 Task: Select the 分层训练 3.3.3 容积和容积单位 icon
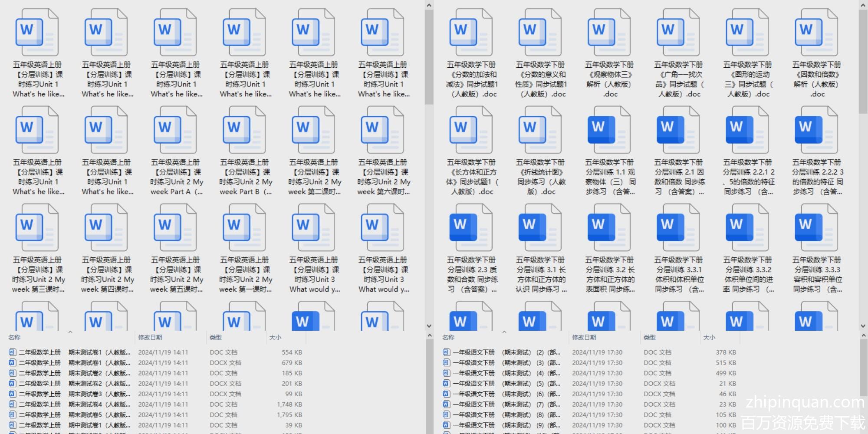coord(816,228)
